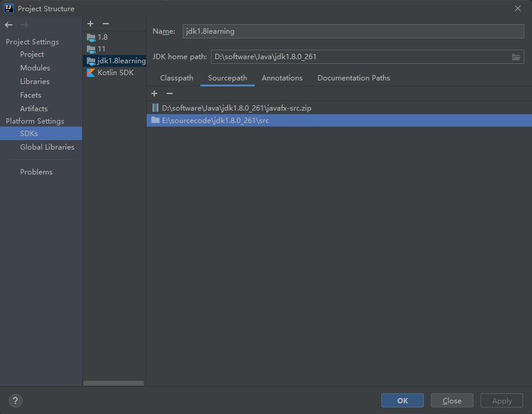This screenshot has height=414, width=532.
Task: Add a new SDK with the plus icon
Action: point(90,24)
